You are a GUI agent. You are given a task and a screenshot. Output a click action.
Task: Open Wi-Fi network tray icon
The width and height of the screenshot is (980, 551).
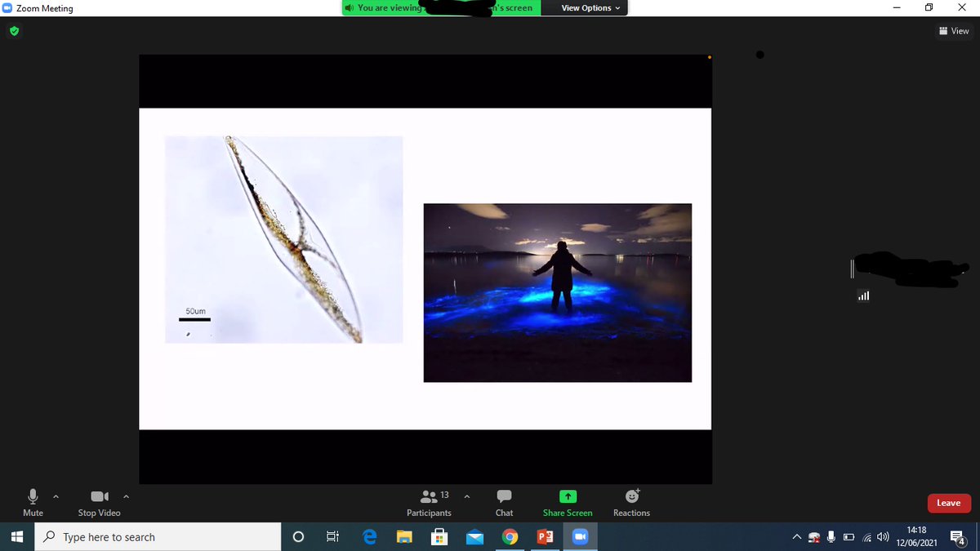click(x=866, y=537)
